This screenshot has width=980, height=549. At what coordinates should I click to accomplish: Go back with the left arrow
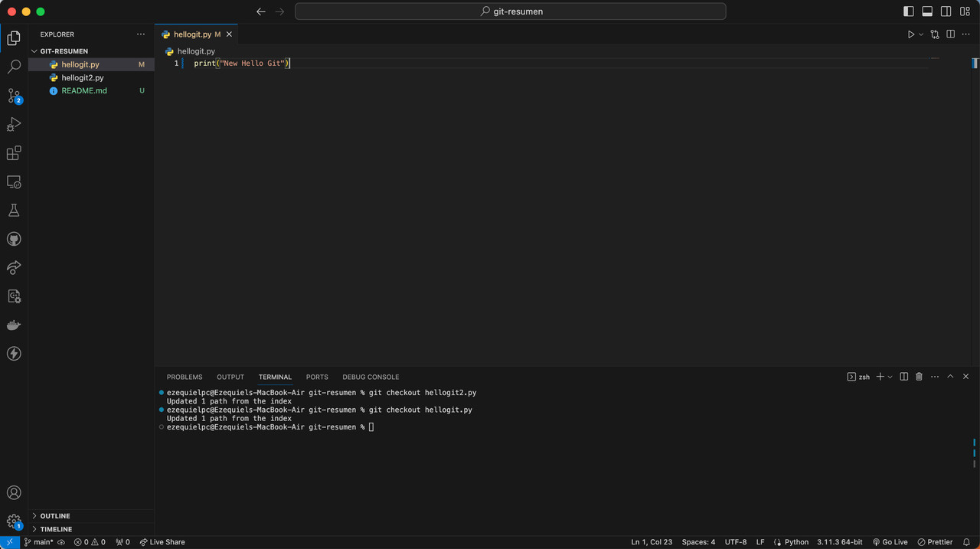(261, 11)
